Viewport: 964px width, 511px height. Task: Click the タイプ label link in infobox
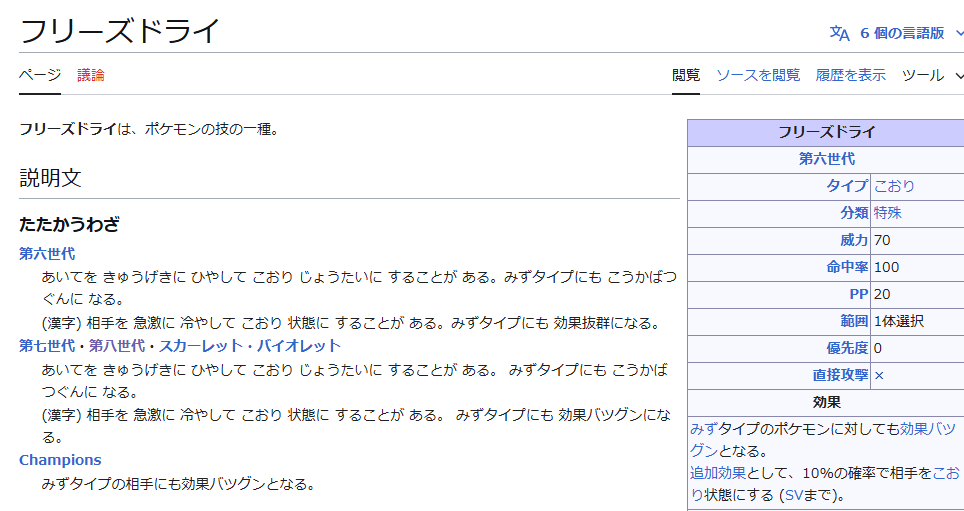tap(847, 186)
